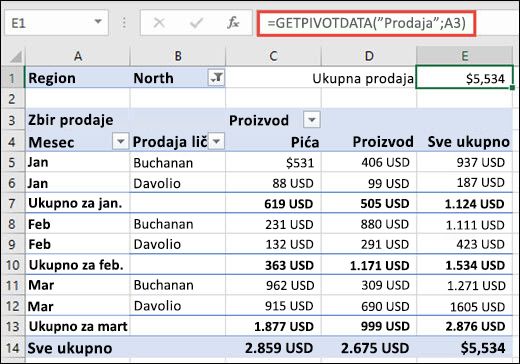Click the $531 cell

click(273, 162)
